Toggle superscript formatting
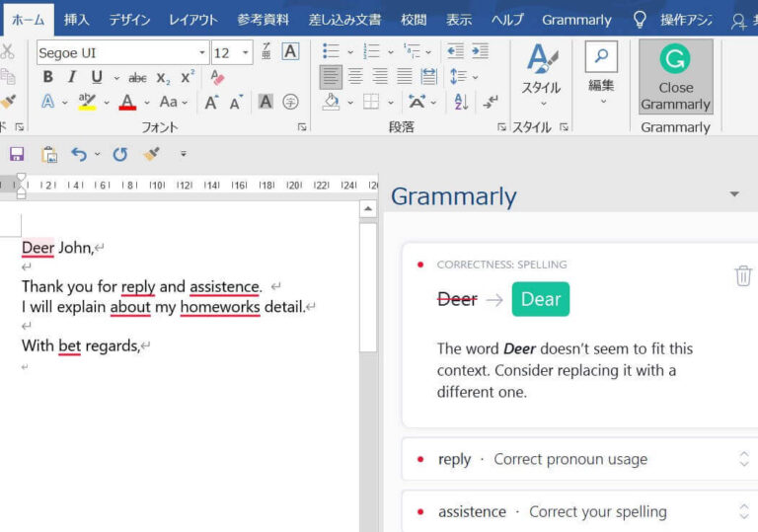The height and width of the screenshot is (532, 758). pos(188,76)
